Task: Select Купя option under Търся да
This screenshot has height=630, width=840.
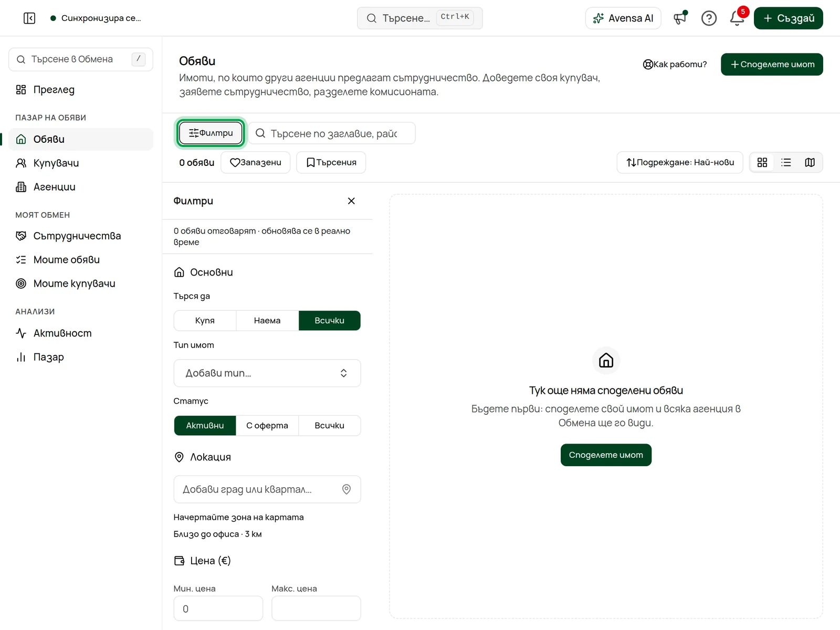Action: coord(205,321)
